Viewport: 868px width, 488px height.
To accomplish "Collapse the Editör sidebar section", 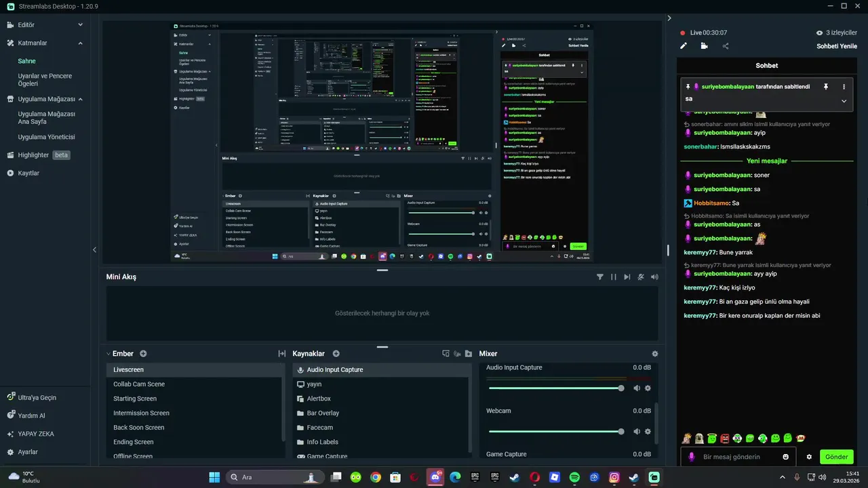I will coord(80,24).
